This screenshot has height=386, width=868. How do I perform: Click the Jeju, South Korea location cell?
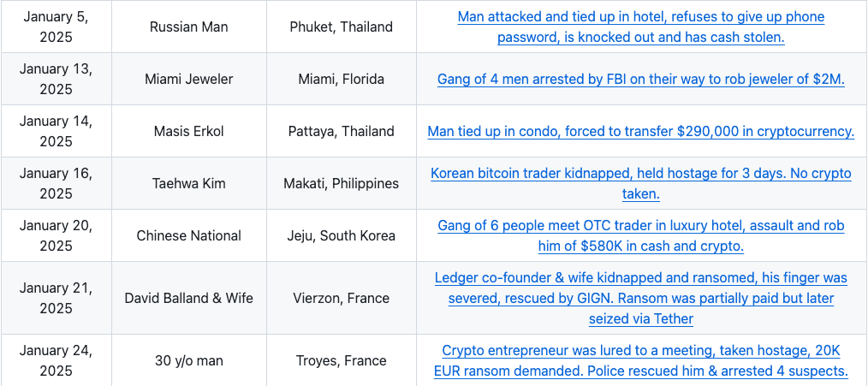click(x=342, y=236)
